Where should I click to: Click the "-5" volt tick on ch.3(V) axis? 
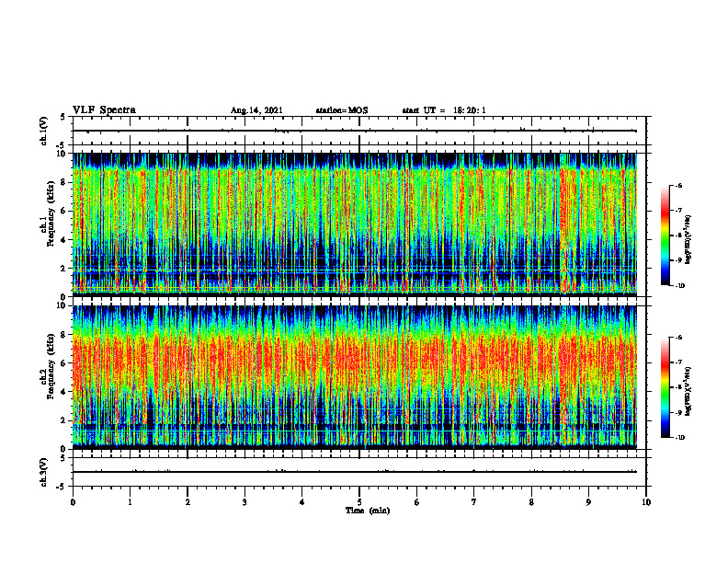(62, 487)
